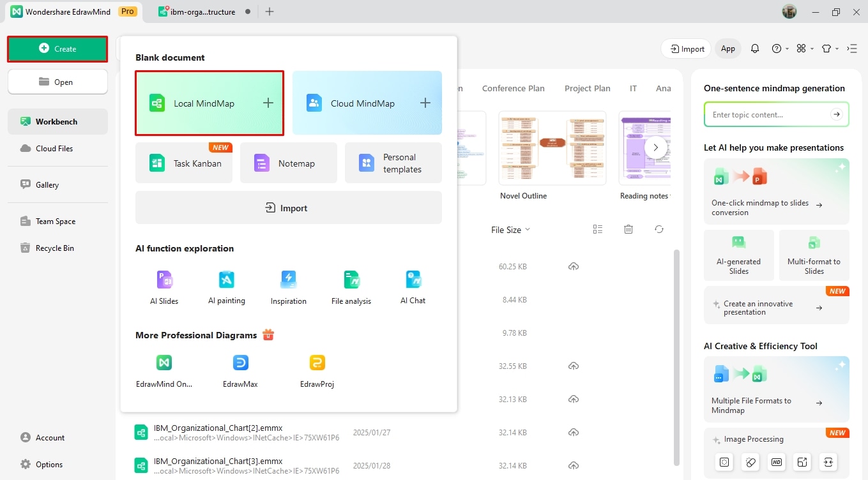Open the Recycle Bin
The image size is (868, 480).
(57, 248)
